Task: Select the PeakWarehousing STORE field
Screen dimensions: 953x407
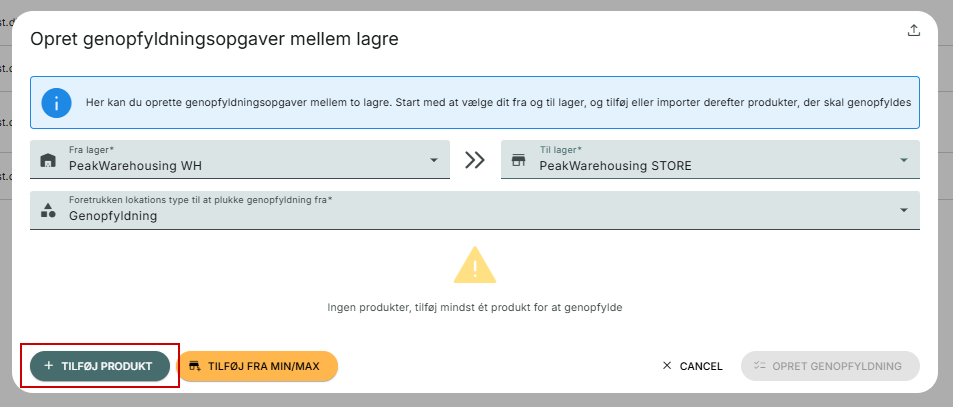Action: click(x=710, y=160)
